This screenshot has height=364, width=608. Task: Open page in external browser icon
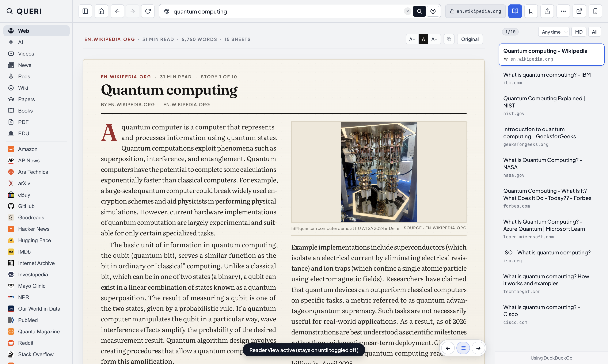(579, 11)
